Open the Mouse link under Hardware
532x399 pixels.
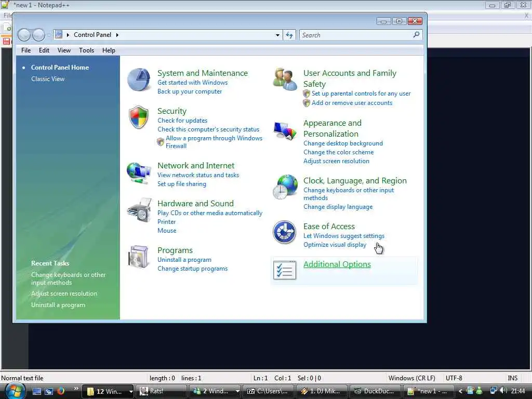(x=167, y=230)
